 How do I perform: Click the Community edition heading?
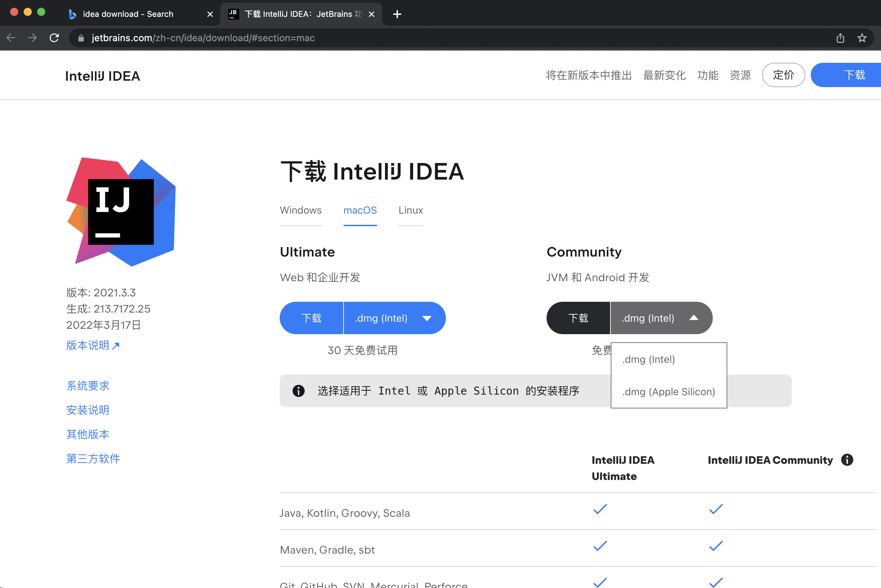(x=584, y=252)
